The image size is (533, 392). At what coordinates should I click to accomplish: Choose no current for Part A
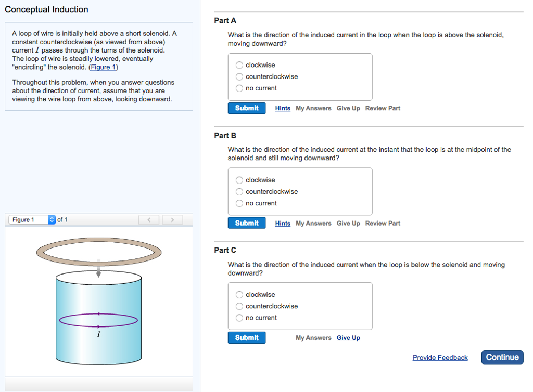(239, 88)
